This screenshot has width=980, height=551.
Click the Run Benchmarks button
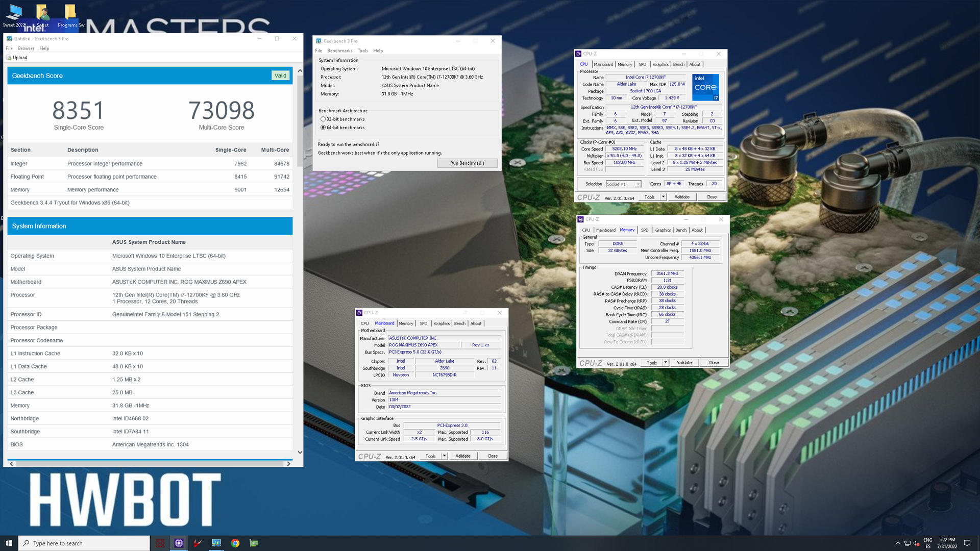(468, 163)
